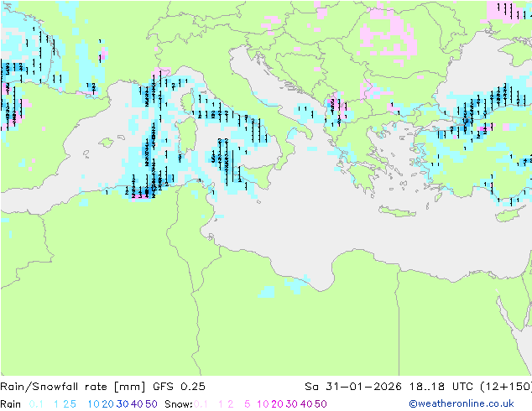Pick the rain 20 legend value
This screenshot has height=411, width=532.
(107, 404)
